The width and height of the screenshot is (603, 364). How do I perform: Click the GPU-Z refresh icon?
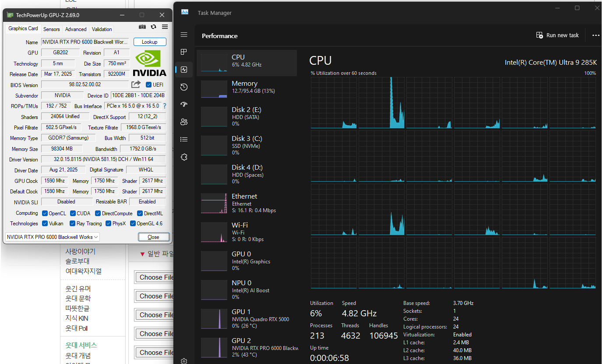153,27
